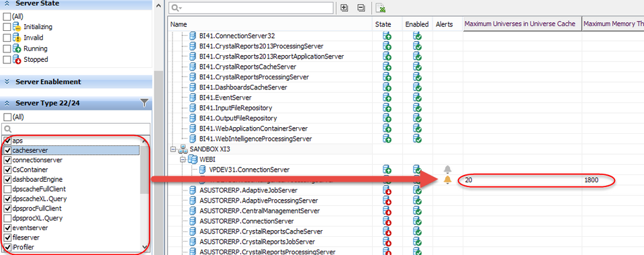Sort by the State column header
This screenshot has height=255, width=644.
(x=383, y=24)
